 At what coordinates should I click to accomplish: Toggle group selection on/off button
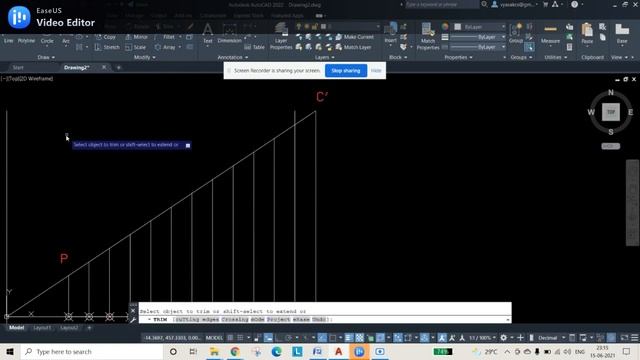(x=529, y=47)
